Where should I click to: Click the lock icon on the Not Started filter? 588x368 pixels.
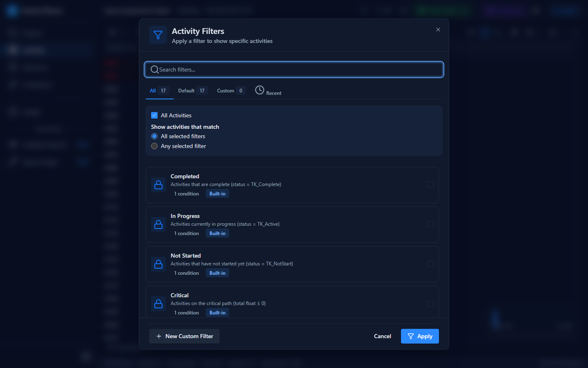click(158, 265)
